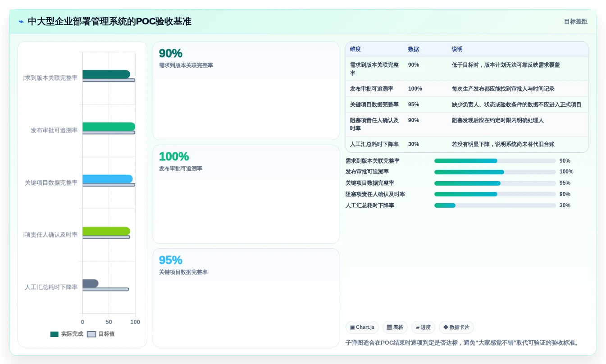Image resolution: width=606 pixels, height=364 pixels.
Task: Click the 发布审批可追溯率 progress bar
Action: click(495, 172)
